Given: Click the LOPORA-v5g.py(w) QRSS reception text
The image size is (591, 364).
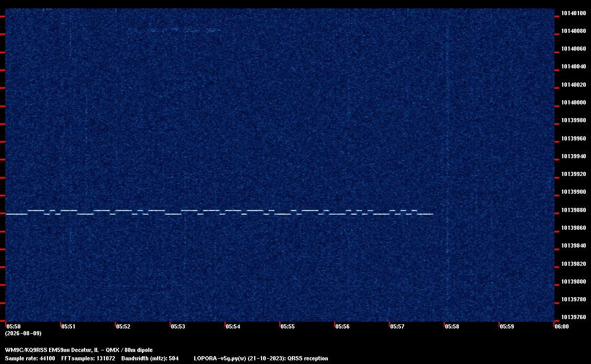Looking at the screenshot, I should 261,358.
